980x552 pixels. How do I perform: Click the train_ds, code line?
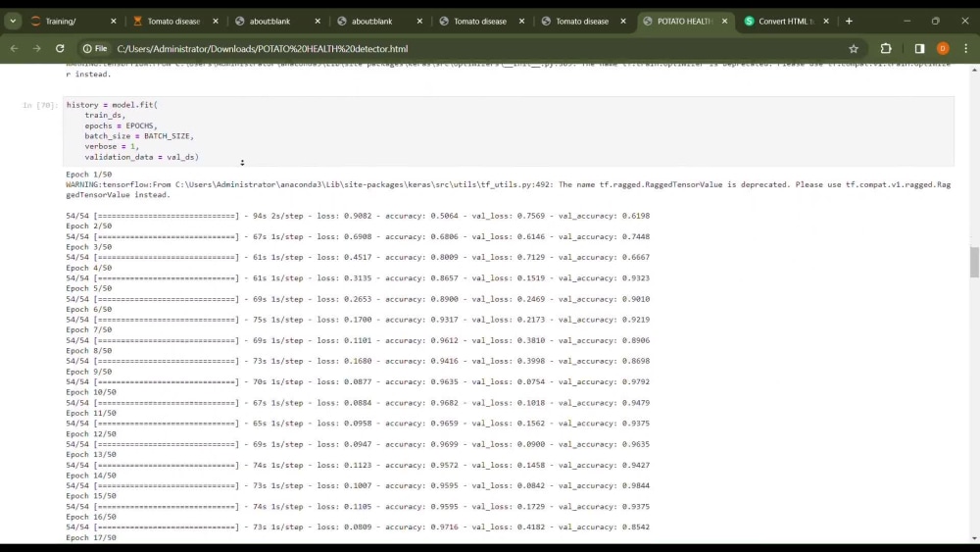click(105, 115)
